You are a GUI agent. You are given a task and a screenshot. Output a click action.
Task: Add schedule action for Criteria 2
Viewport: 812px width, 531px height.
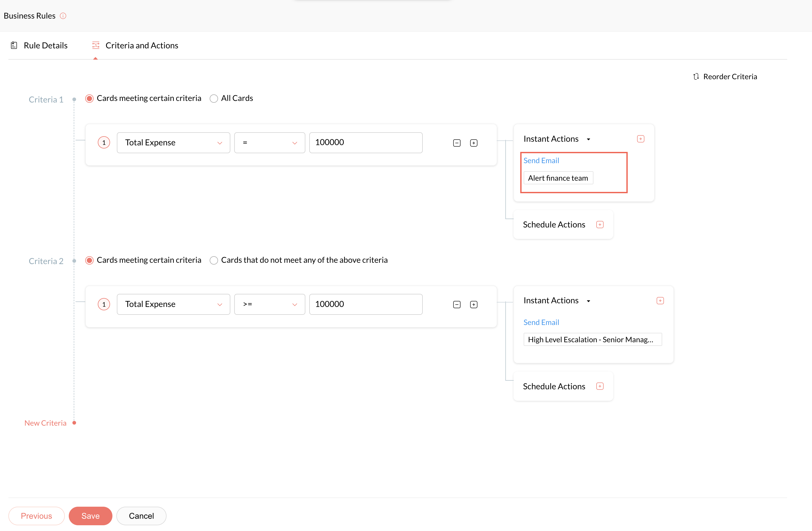click(600, 386)
